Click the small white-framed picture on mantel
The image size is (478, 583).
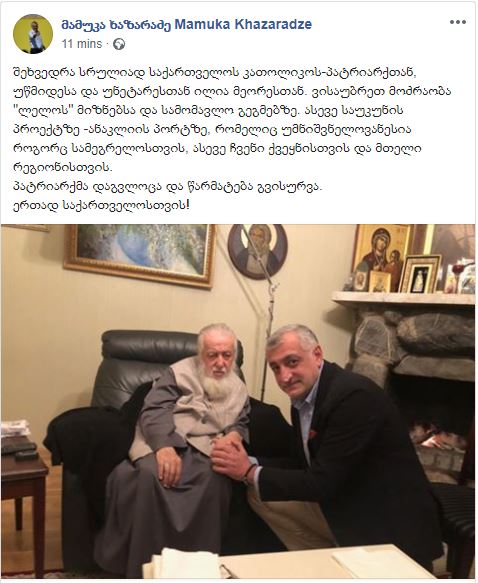[x=420, y=274]
